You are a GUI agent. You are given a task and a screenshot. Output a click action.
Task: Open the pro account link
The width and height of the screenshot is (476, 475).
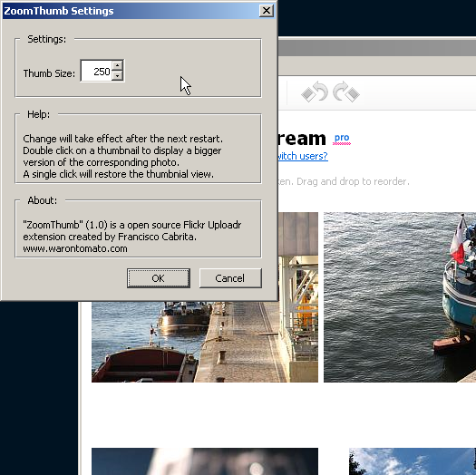pos(342,139)
